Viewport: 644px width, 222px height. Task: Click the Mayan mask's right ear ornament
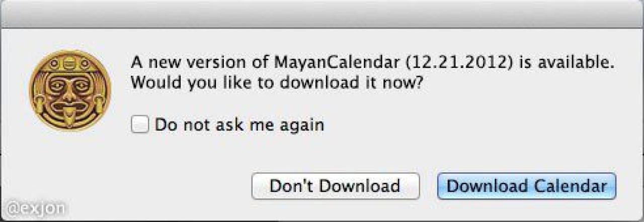coord(102,104)
